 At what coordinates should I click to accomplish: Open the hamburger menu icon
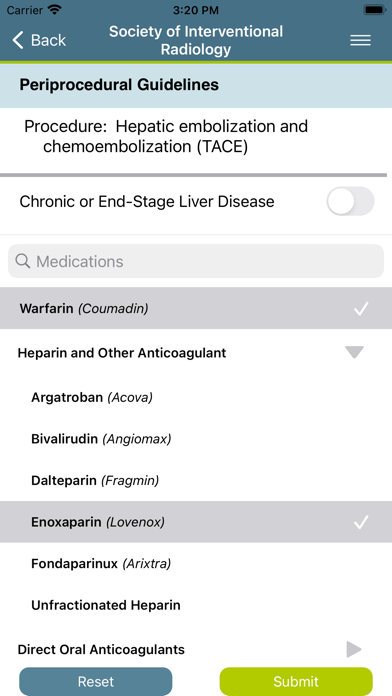360,40
